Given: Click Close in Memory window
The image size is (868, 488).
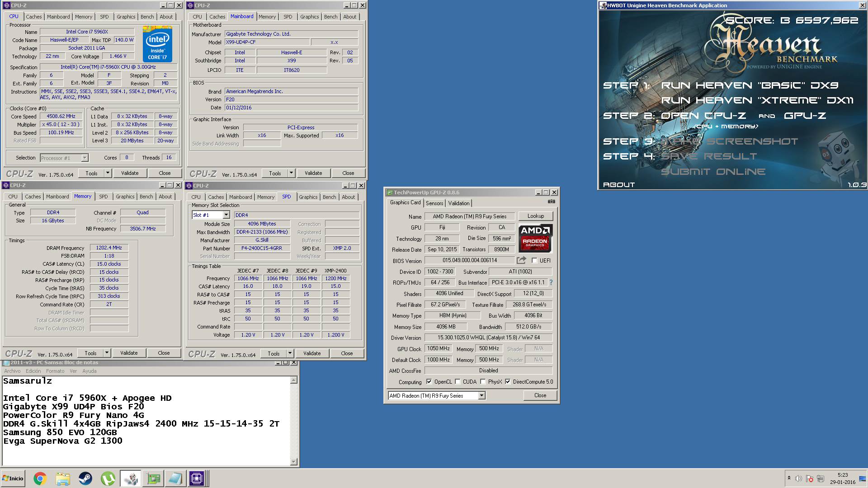Looking at the screenshot, I should (x=164, y=353).
